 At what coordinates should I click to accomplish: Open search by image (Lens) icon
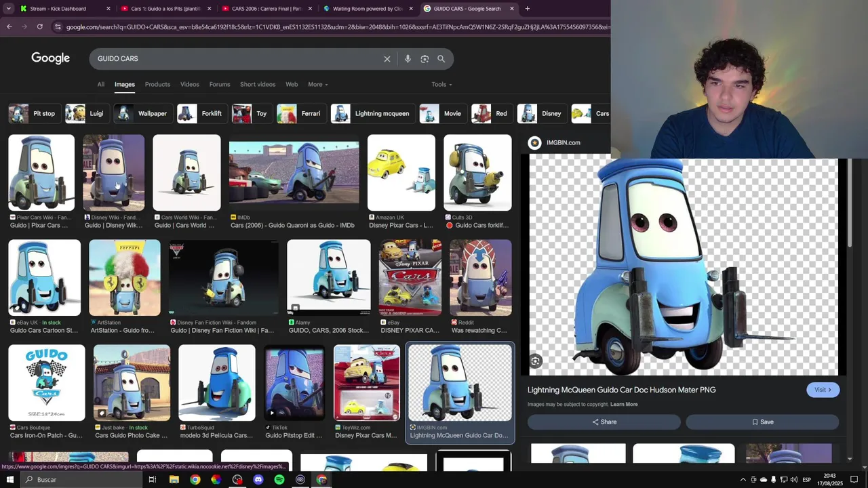point(425,59)
